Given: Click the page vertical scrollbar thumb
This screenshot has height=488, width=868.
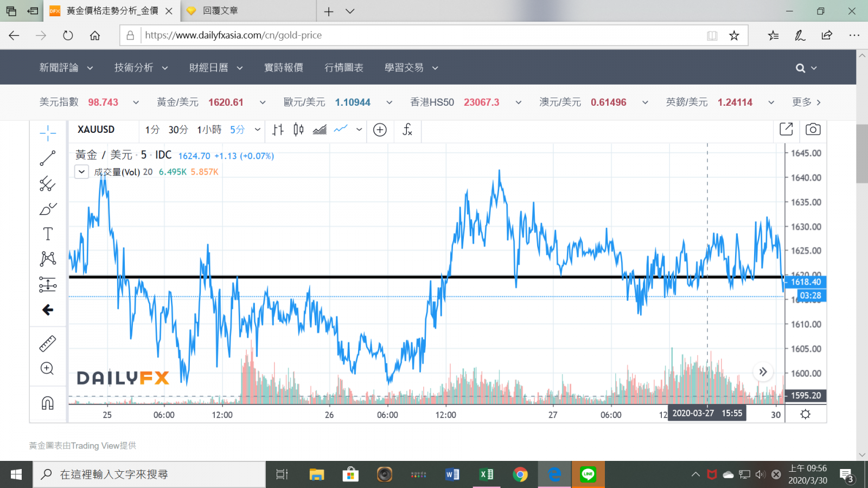Looking at the screenshot, I should point(861,154).
